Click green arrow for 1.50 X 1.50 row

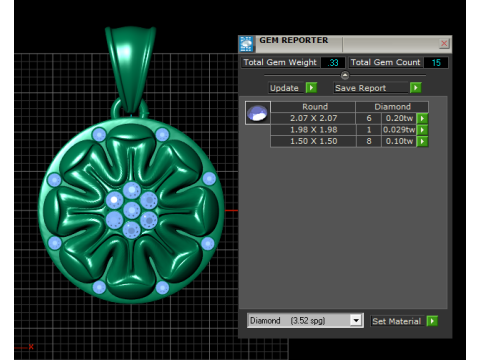(x=422, y=141)
